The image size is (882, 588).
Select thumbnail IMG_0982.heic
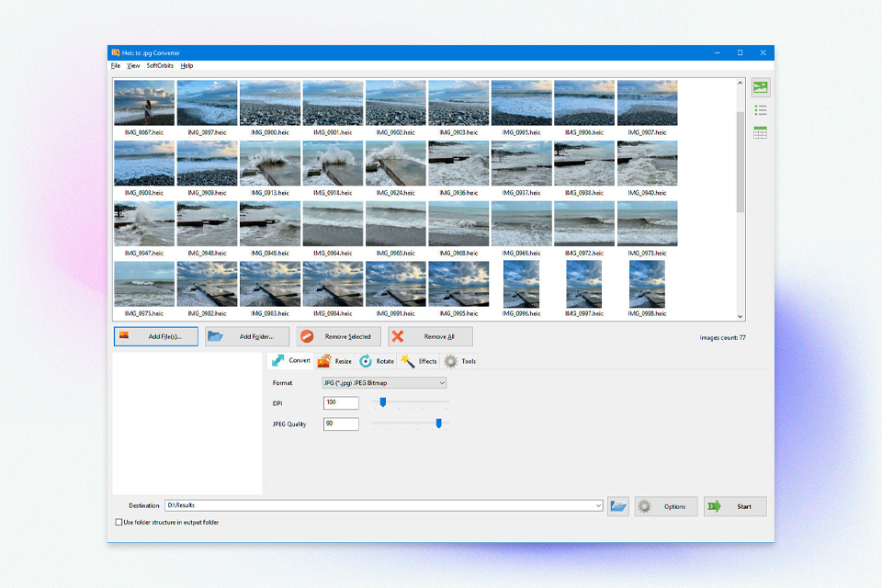207,284
